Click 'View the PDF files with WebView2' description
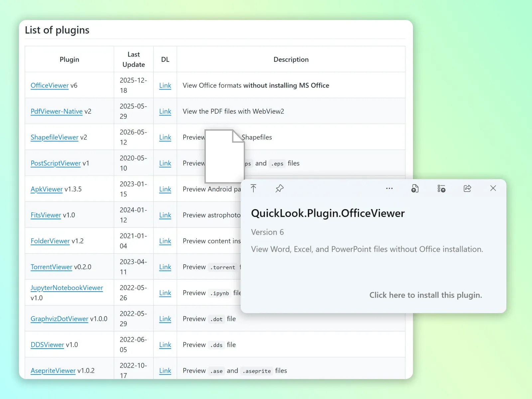Viewport: 532px width, 399px height. tap(233, 111)
